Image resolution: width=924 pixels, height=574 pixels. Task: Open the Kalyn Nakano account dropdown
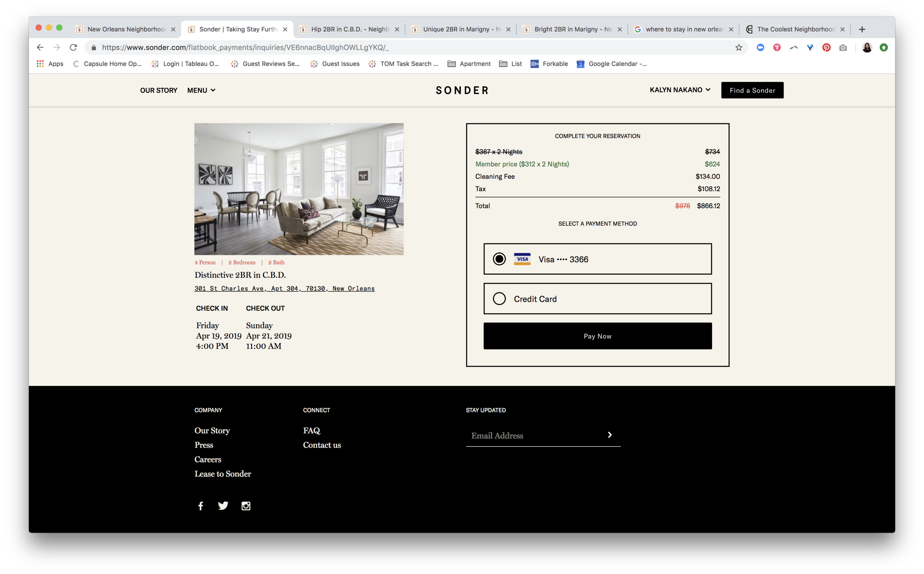pos(680,90)
